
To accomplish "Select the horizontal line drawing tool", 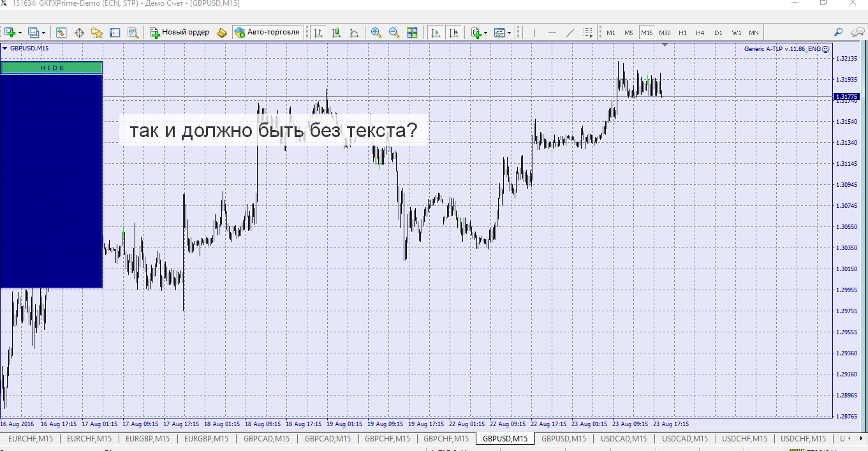I will [x=552, y=32].
